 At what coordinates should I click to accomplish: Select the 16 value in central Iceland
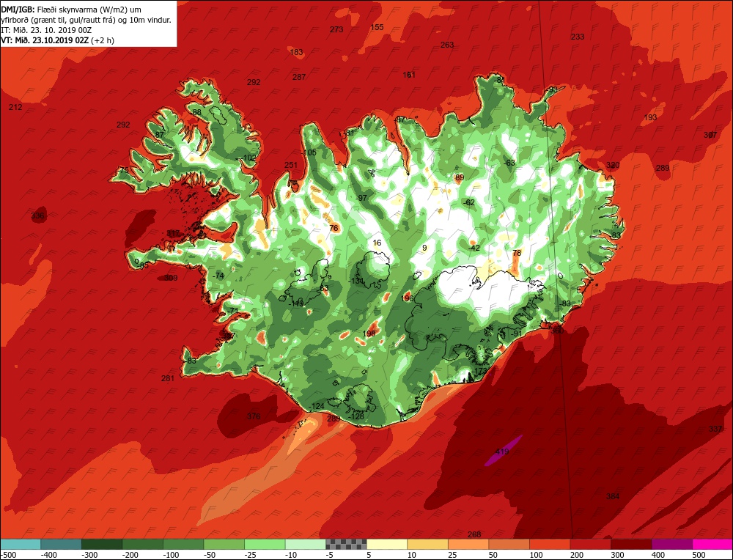(x=377, y=243)
